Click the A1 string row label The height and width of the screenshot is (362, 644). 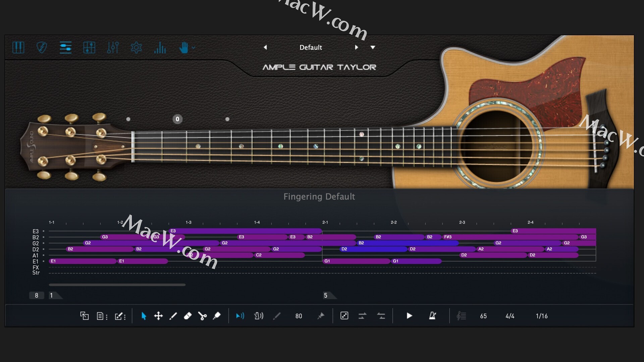36,255
